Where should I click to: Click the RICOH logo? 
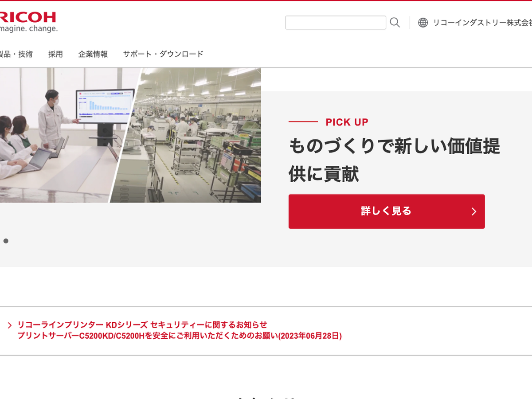[x=27, y=18]
